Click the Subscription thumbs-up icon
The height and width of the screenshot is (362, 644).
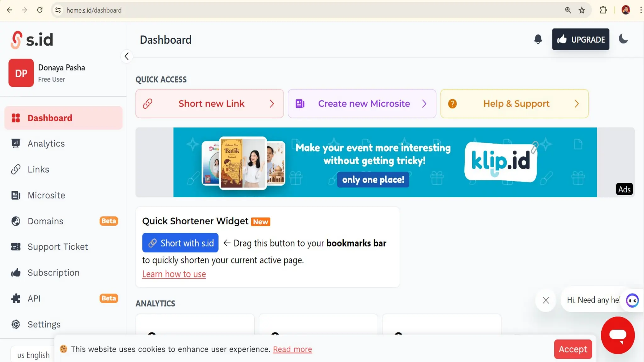click(x=16, y=273)
